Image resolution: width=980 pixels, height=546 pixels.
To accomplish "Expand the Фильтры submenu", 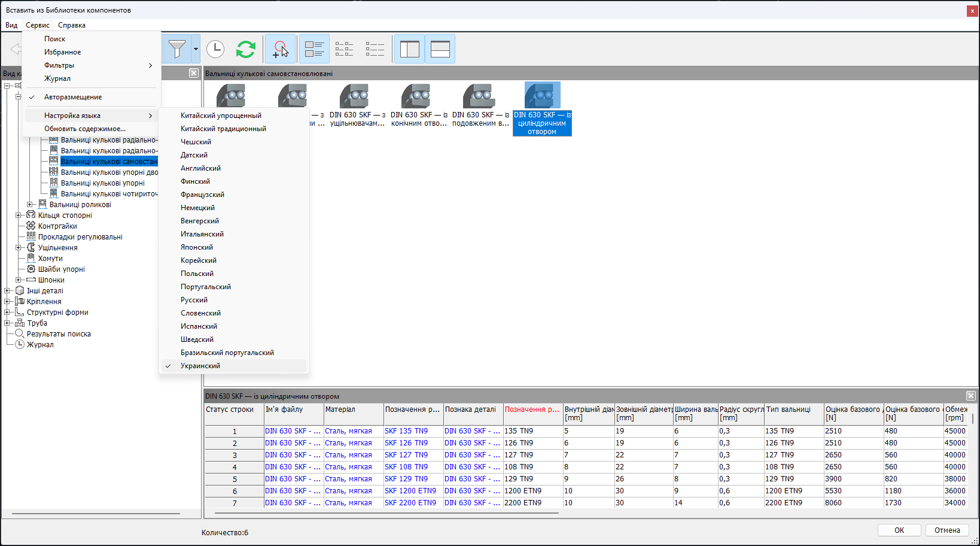I will [91, 65].
